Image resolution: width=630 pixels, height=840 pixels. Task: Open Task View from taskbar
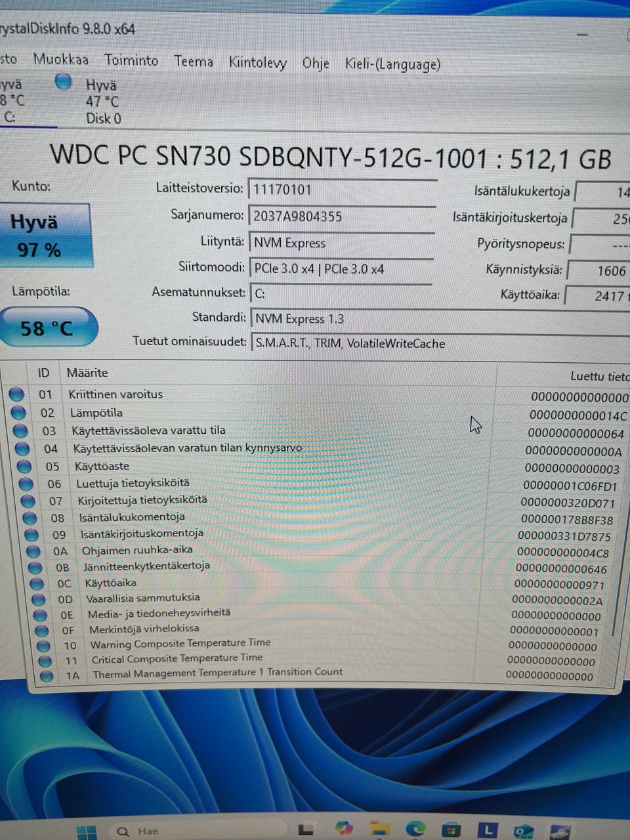[306, 830]
